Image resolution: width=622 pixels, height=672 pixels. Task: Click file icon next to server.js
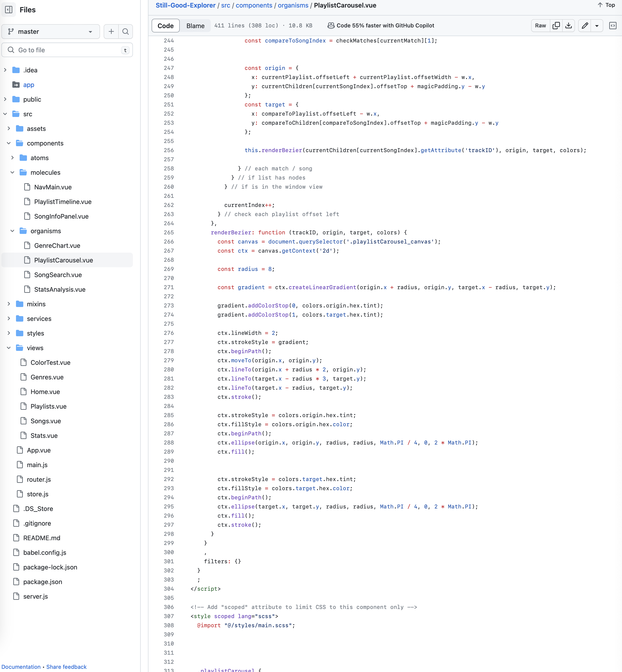[x=16, y=596]
